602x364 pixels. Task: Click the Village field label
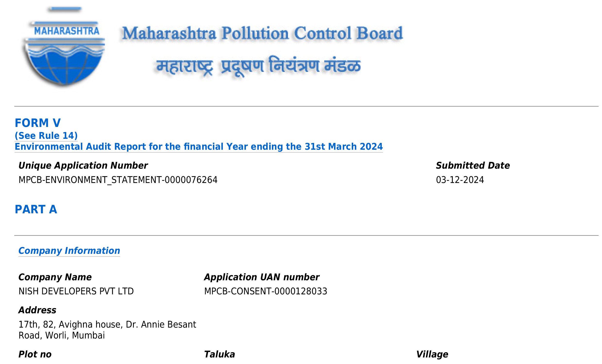(x=432, y=355)
